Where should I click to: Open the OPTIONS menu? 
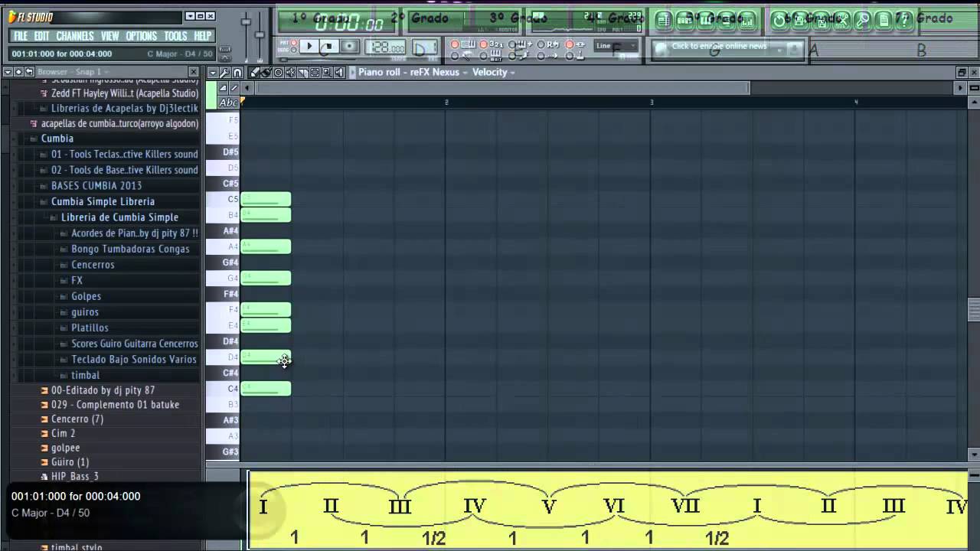(141, 36)
